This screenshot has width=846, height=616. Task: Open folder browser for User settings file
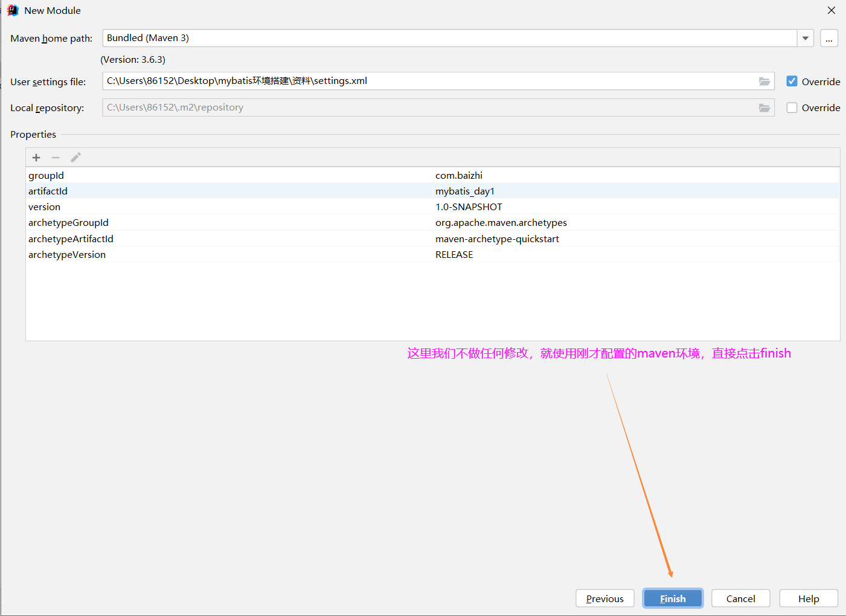pos(764,82)
